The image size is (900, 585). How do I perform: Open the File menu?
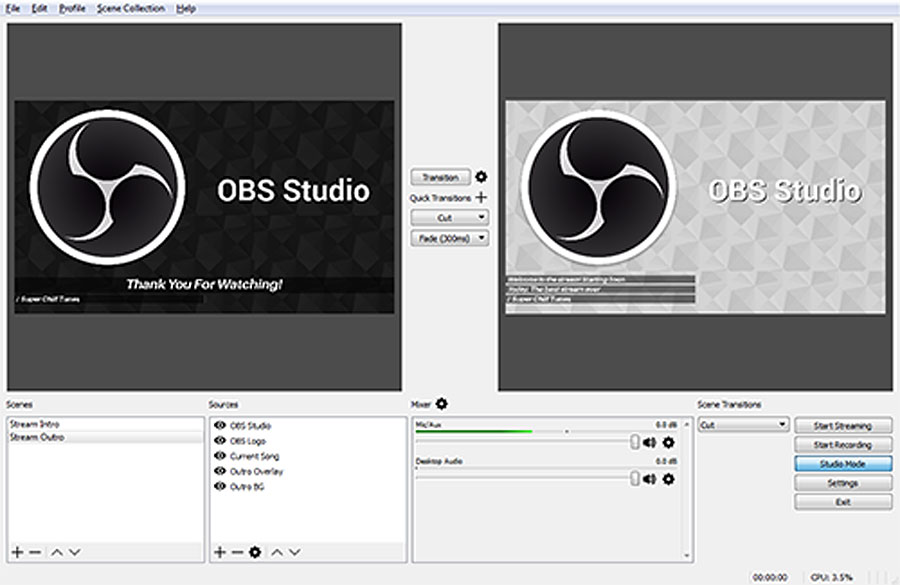pyautogui.click(x=13, y=9)
